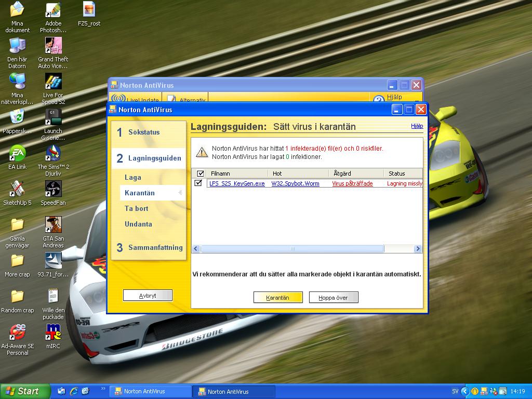
Task: Switch to first Norton AntiVirus taskbar button
Action: click(x=151, y=391)
